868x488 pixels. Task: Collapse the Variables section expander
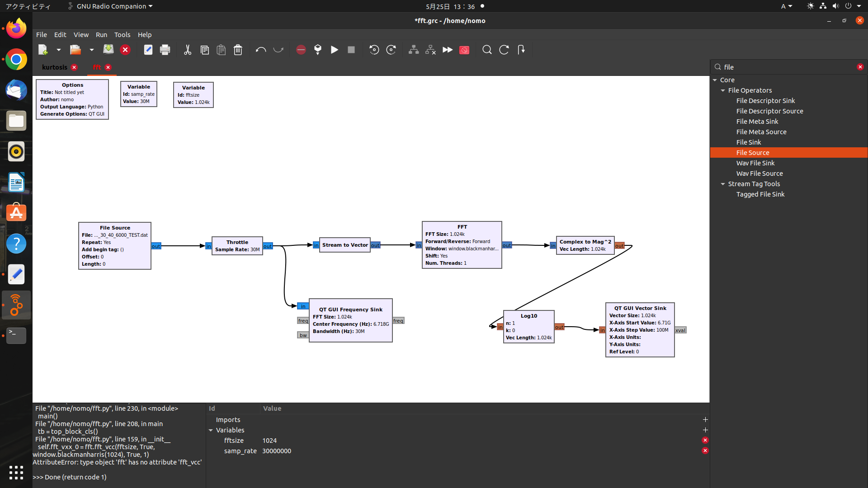pos(211,430)
